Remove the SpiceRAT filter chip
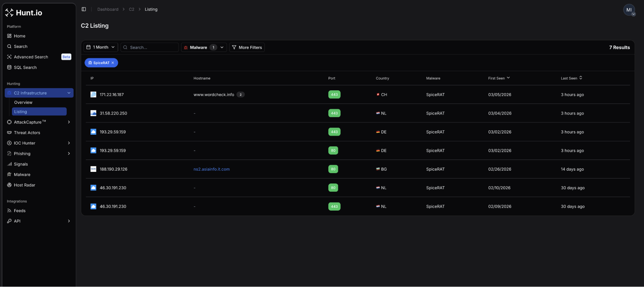The height and width of the screenshot is (287, 644). pos(113,63)
